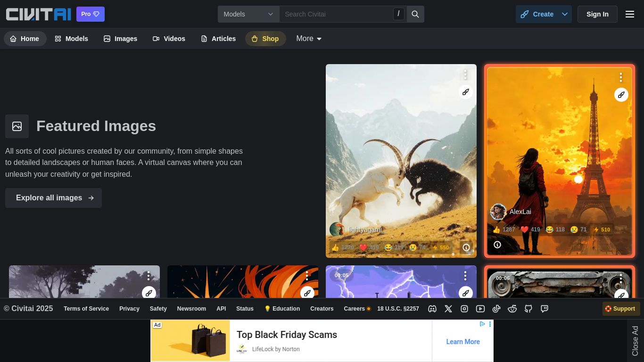
Task: Heart react to AlexLai's Eiffel Tower image
Action: (x=530, y=230)
